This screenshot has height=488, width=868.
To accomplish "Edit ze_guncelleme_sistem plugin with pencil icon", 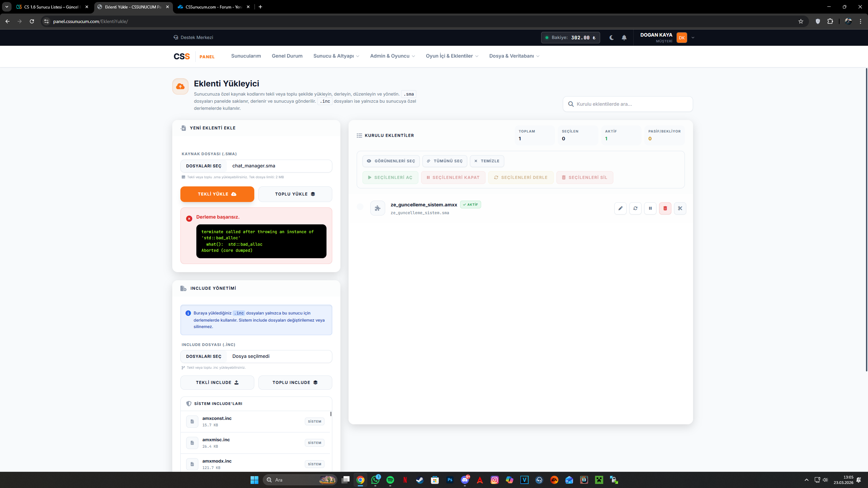I will coord(620,208).
